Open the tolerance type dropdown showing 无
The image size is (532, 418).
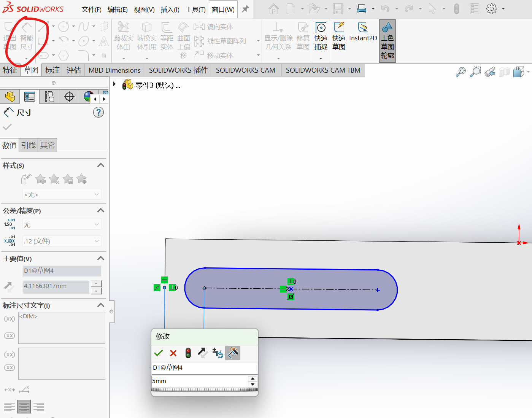click(x=62, y=225)
